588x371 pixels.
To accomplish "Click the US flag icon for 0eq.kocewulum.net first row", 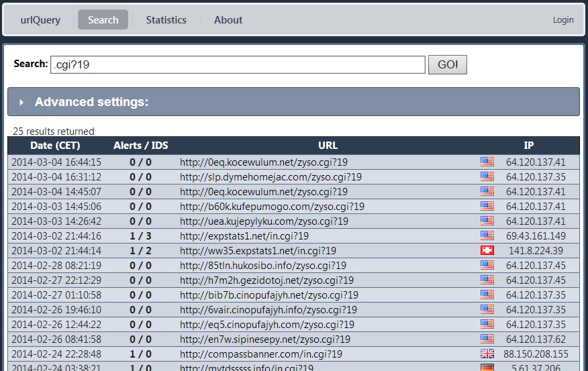I will (x=487, y=162).
